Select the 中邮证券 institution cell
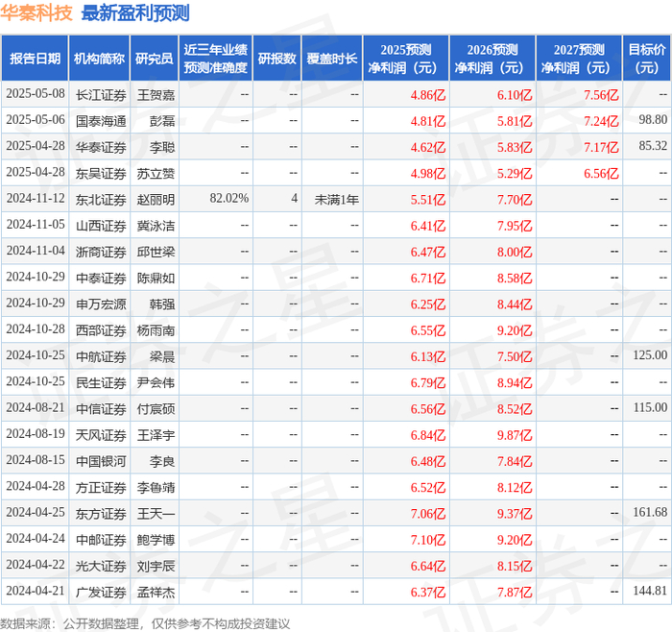This screenshot has width=672, height=632. 101,540
